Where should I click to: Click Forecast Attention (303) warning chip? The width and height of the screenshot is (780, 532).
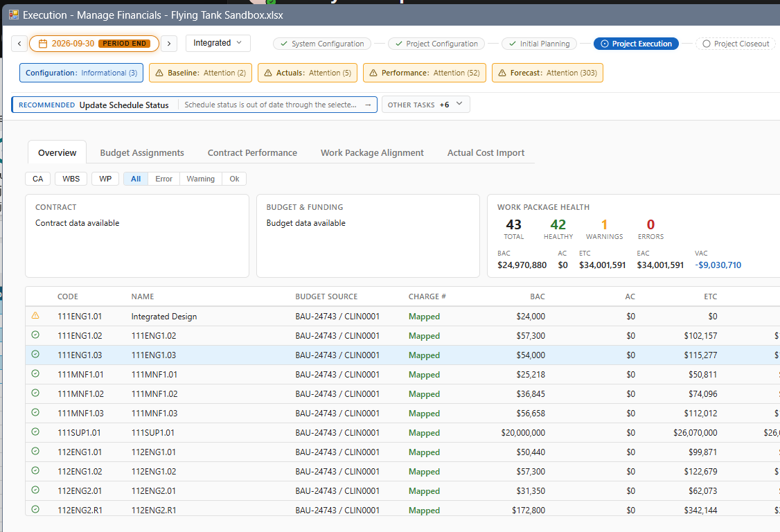[x=547, y=73]
